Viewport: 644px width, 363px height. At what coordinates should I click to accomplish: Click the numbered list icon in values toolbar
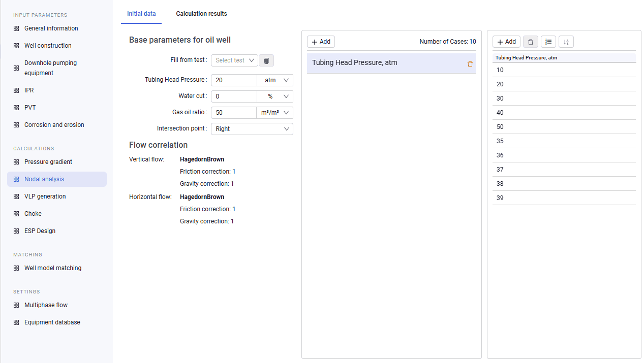548,42
